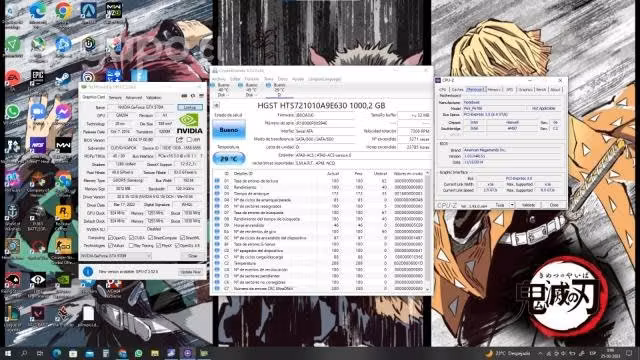Toggle DirectCompute checkbox in GPU-Z
Screen dimensions: 640x360
(151, 238)
